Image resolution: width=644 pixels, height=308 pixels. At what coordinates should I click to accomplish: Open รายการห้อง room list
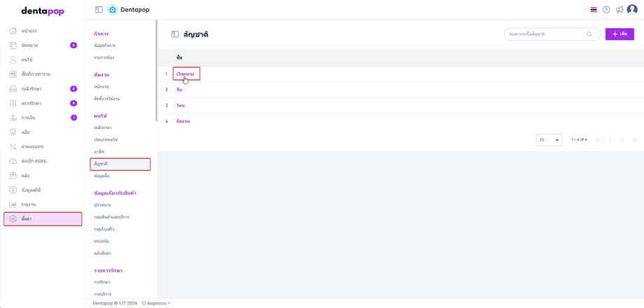tap(104, 57)
